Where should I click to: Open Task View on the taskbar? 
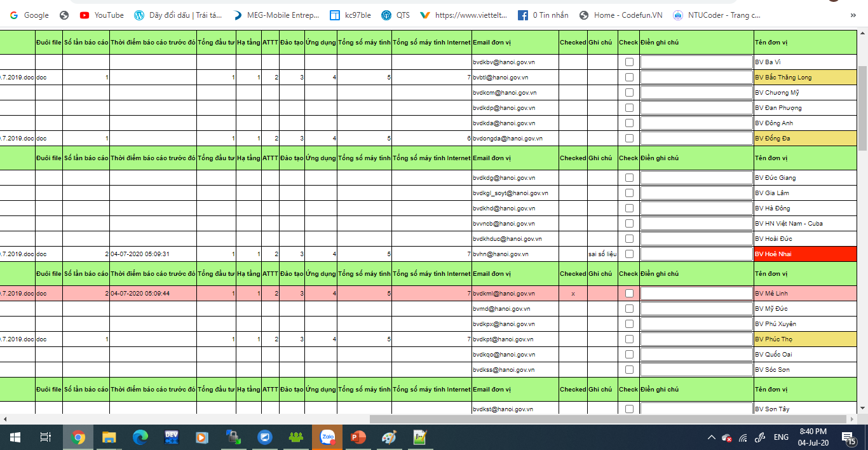point(46,437)
